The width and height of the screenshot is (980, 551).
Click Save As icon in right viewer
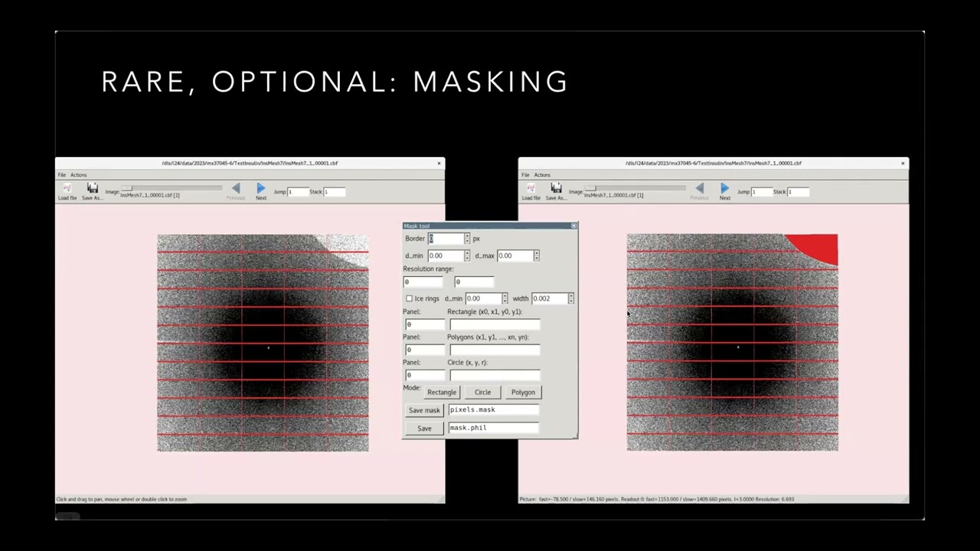point(556,188)
